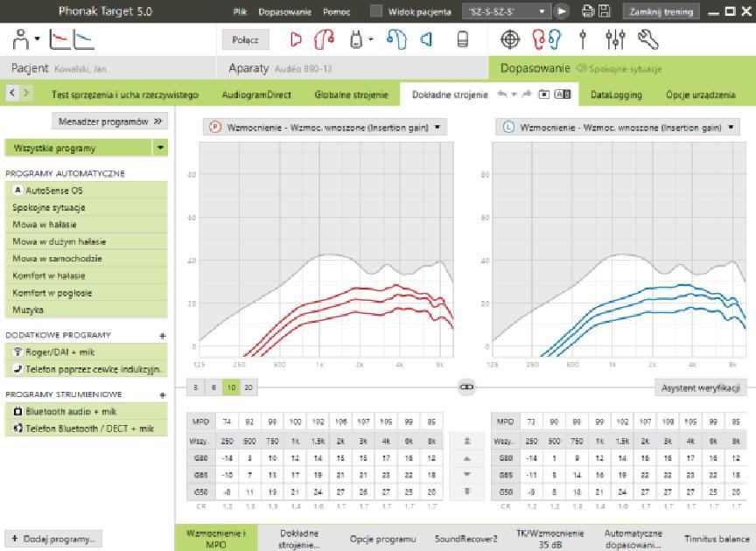756x551 pixels.
Task: Toggle the binaural link icon between graphs
Action: click(466, 387)
